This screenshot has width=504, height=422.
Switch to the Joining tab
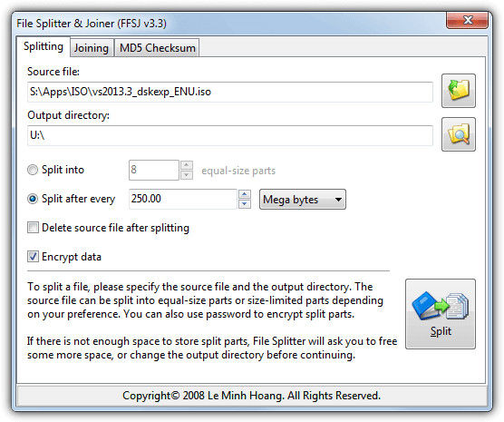(92, 48)
